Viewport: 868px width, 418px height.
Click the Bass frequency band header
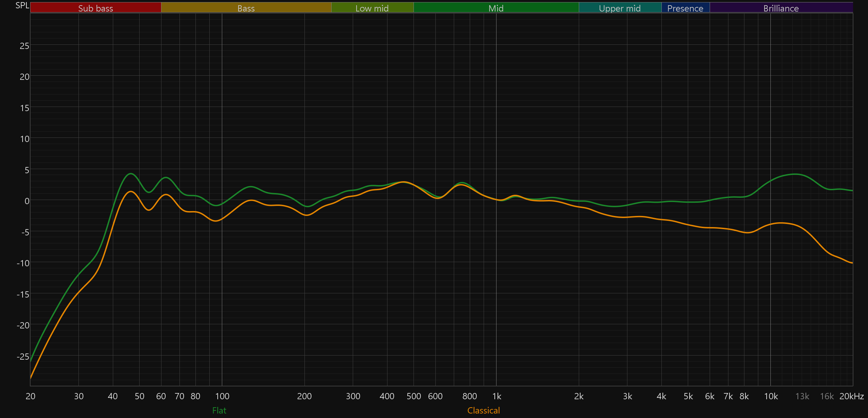[246, 8]
